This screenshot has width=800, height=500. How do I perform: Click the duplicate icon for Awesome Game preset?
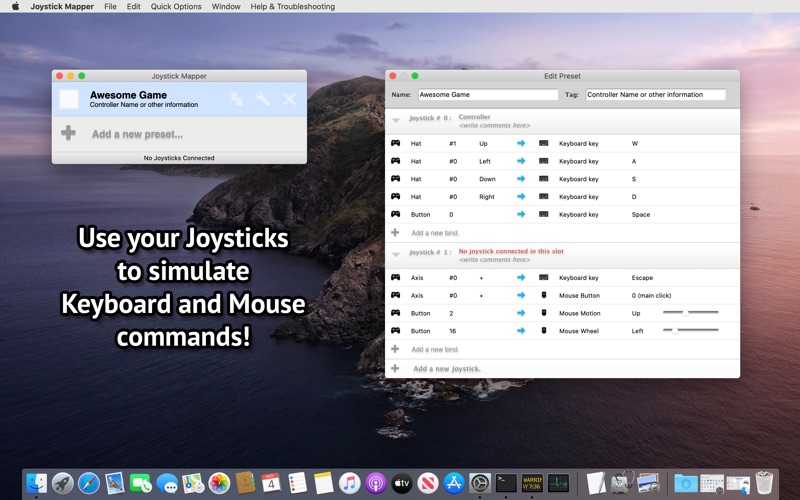pos(236,99)
